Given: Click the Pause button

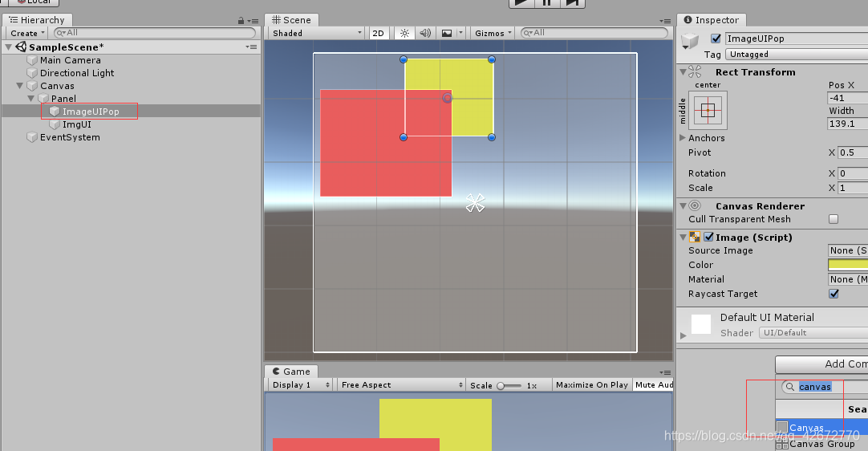Looking at the screenshot, I should coord(547,2).
